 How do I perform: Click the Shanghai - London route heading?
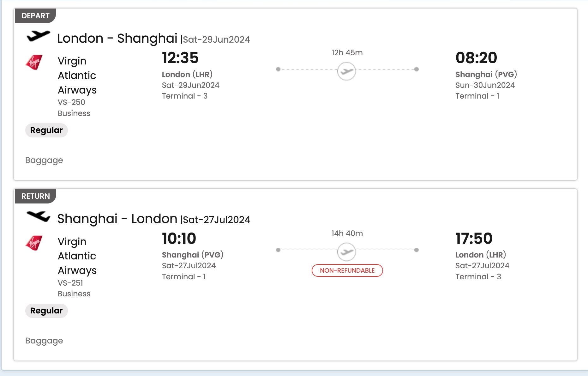click(117, 219)
